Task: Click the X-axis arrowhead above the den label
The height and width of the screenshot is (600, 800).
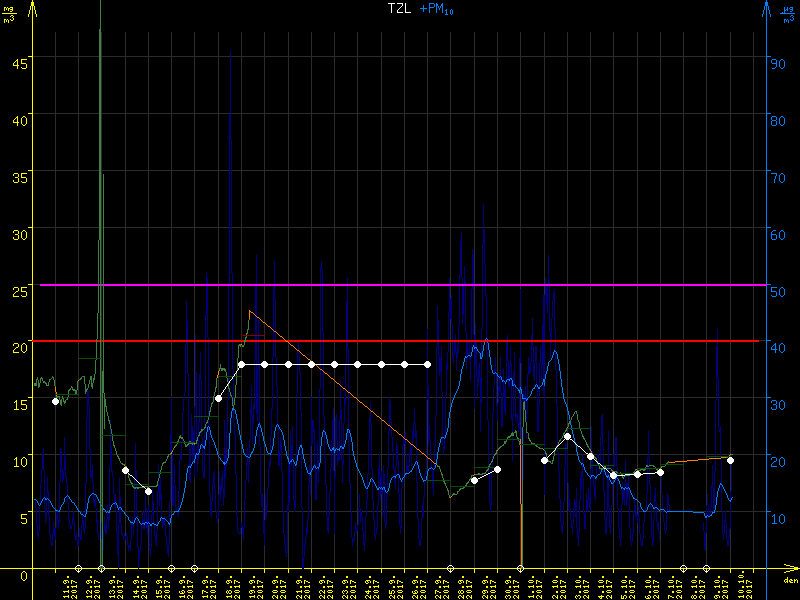Action: click(792, 568)
